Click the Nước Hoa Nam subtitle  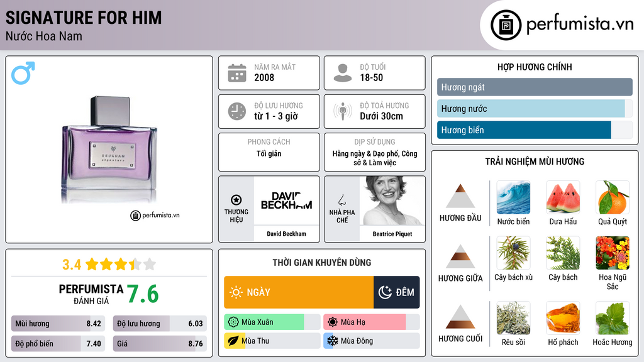44,36
